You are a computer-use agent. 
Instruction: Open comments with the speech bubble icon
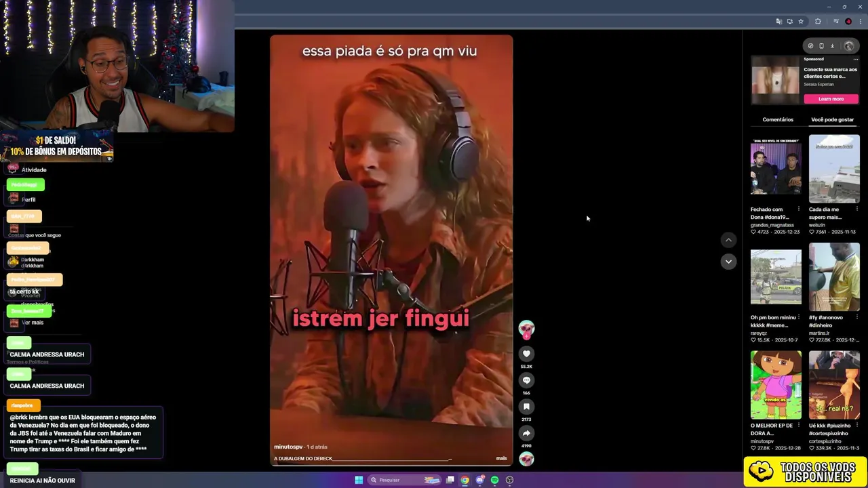coord(526,380)
